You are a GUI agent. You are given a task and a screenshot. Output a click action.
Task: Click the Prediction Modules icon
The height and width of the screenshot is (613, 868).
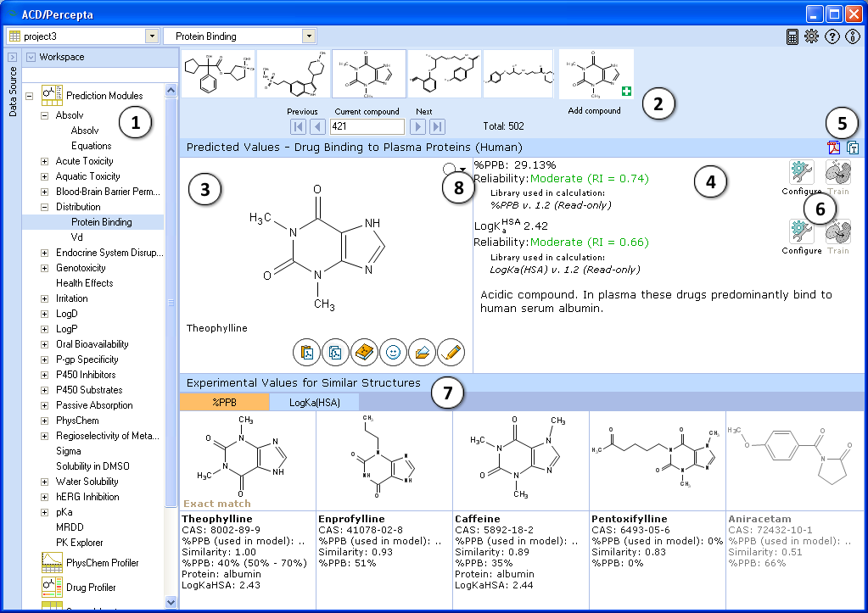tap(52, 95)
